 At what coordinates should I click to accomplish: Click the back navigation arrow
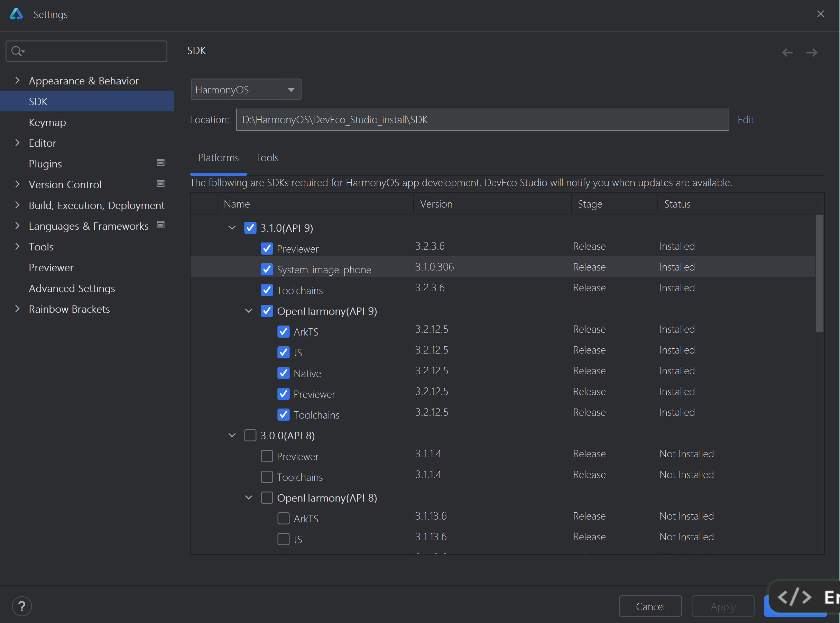pos(787,53)
